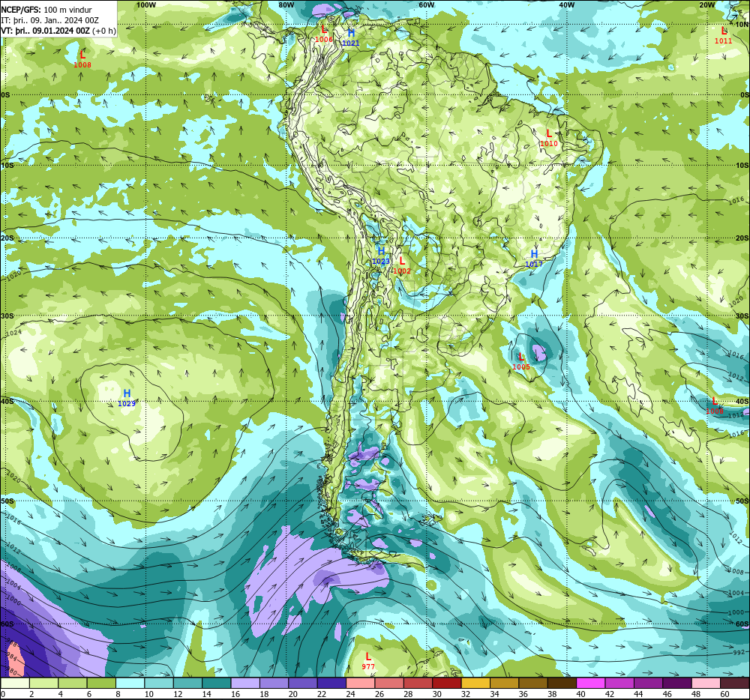
Task: Click the low pressure center labeled 977
Action: (x=368, y=661)
